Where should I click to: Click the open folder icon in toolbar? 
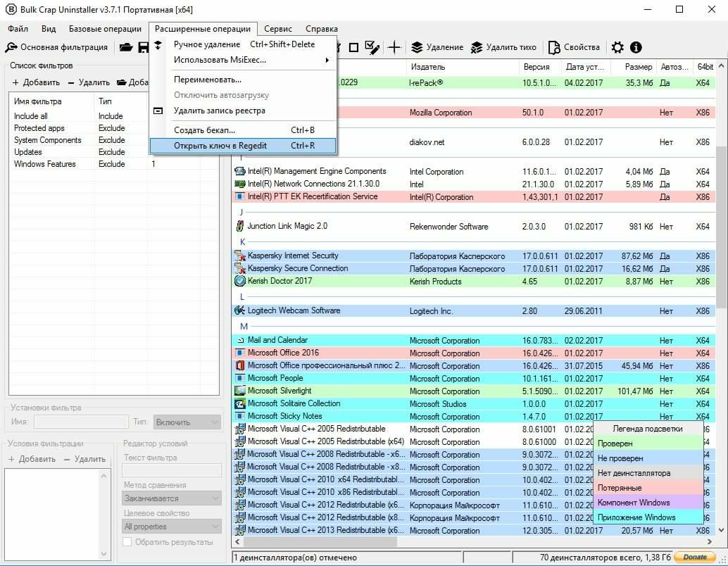point(126,47)
